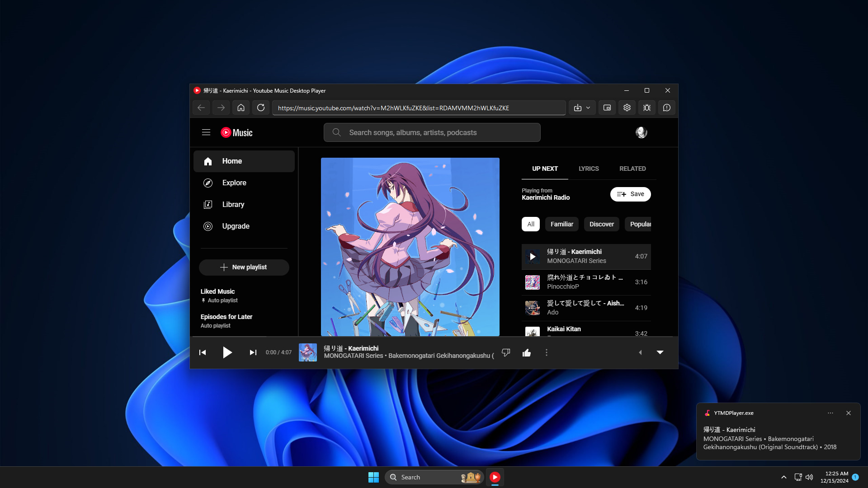
Task: Go back using the toolbar back arrow
Action: click(x=201, y=108)
